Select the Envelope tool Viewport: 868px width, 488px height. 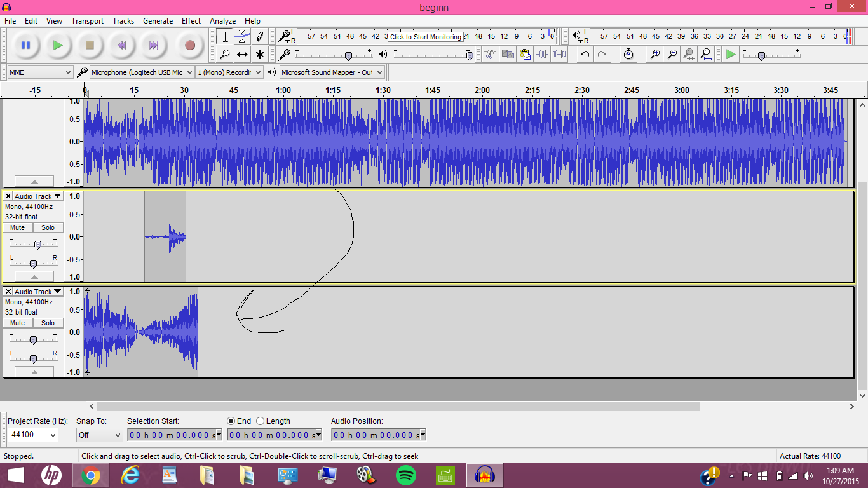pyautogui.click(x=242, y=36)
